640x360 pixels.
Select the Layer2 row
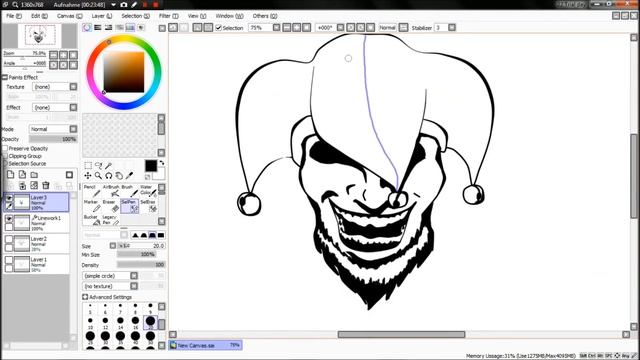pyautogui.click(x=37, y=244)
